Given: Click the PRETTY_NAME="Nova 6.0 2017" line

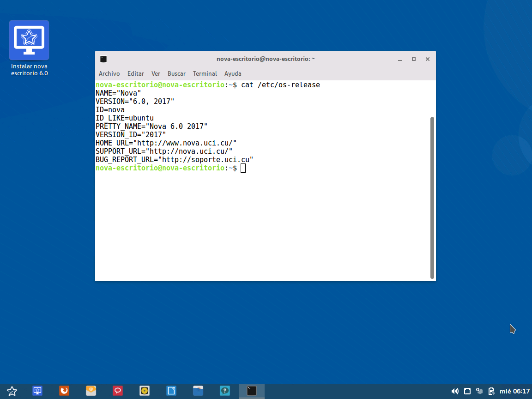Looking at the screenshot, I should tap(151, 126).
